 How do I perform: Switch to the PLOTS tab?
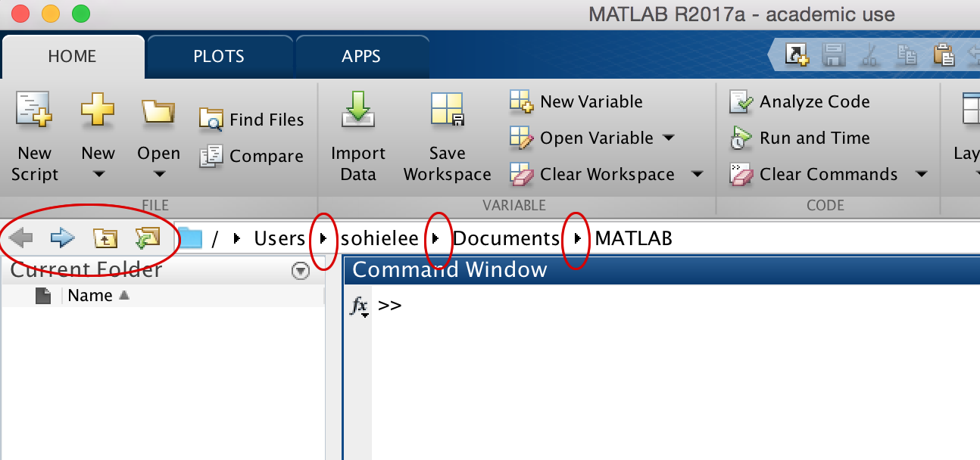tap(218, 55)
